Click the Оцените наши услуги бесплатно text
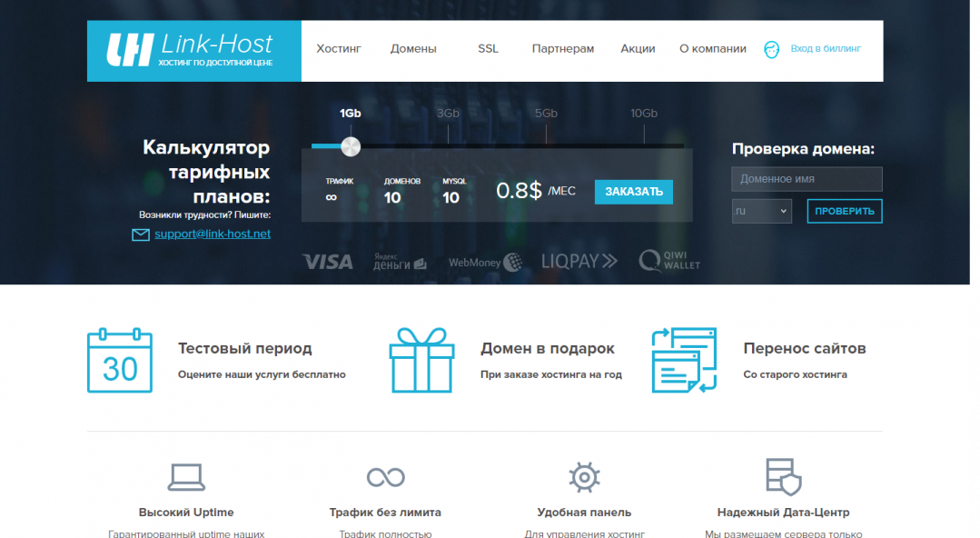The width and height of the screenshot is (980, 538). [262, 374]
